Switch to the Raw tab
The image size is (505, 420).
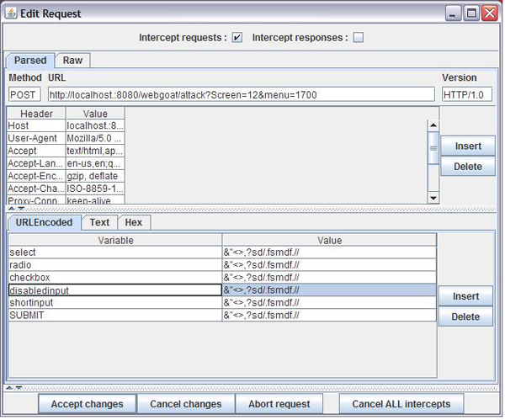click(72, 61)
